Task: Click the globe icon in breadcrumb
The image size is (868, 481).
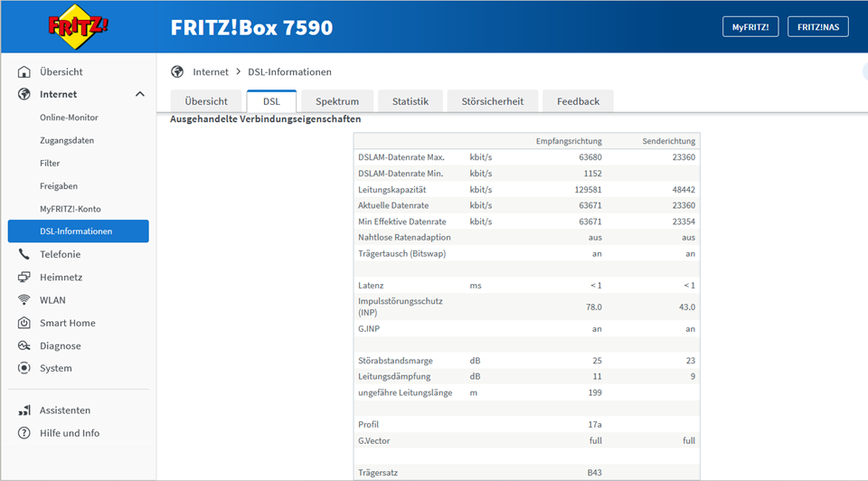Action: 177,72
